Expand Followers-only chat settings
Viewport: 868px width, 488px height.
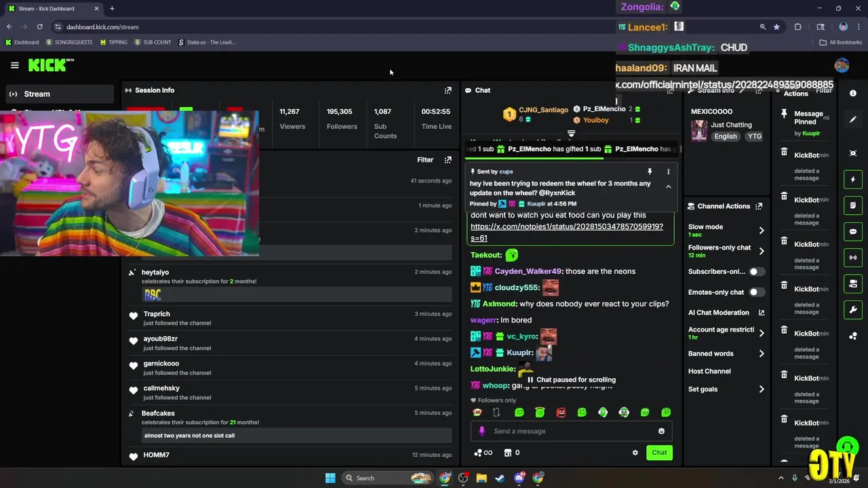tap(762, 251)
